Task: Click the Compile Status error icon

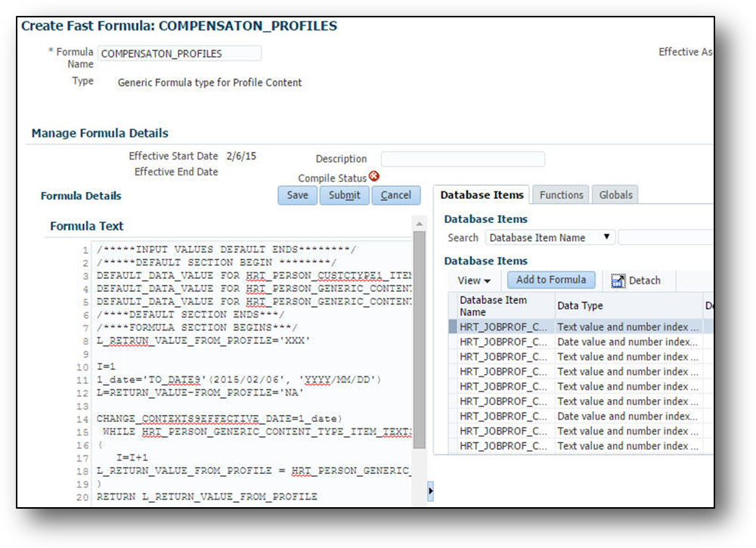Action: 373,176
